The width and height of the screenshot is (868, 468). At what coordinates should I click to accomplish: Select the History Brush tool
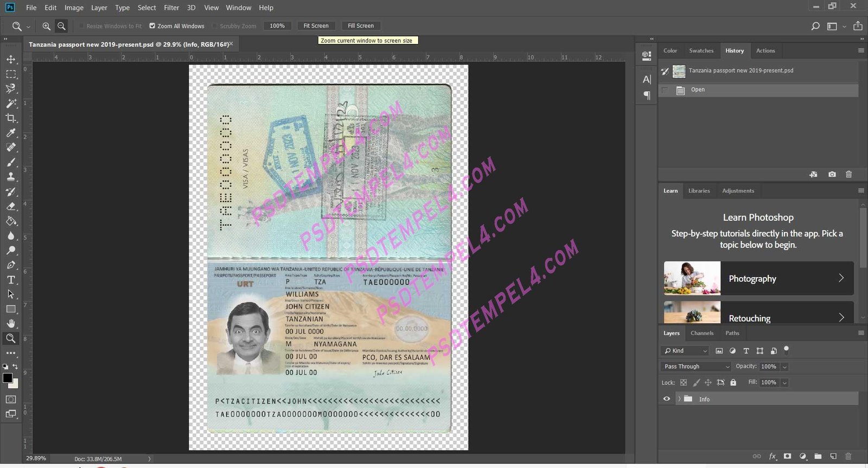pos(11,191)
